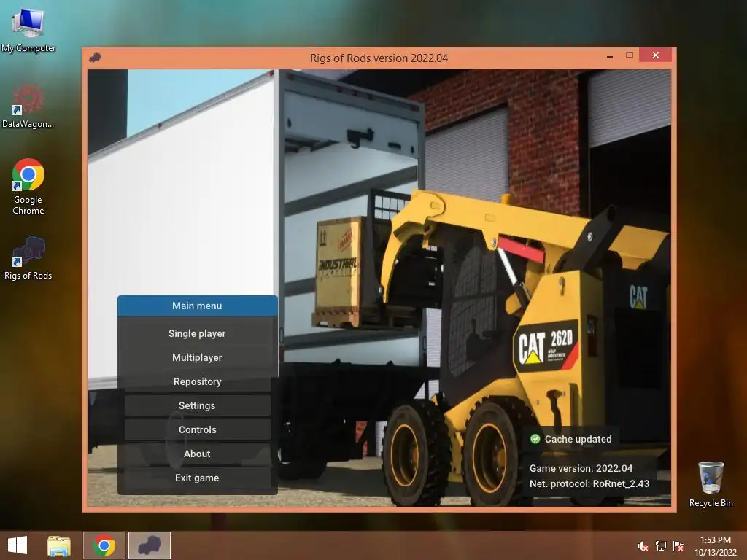Image resolution: width=747 pixels, height=560 pixels.
Task: Open the DataWagon desktop shortcut
Action: click(x=28, y=106)
